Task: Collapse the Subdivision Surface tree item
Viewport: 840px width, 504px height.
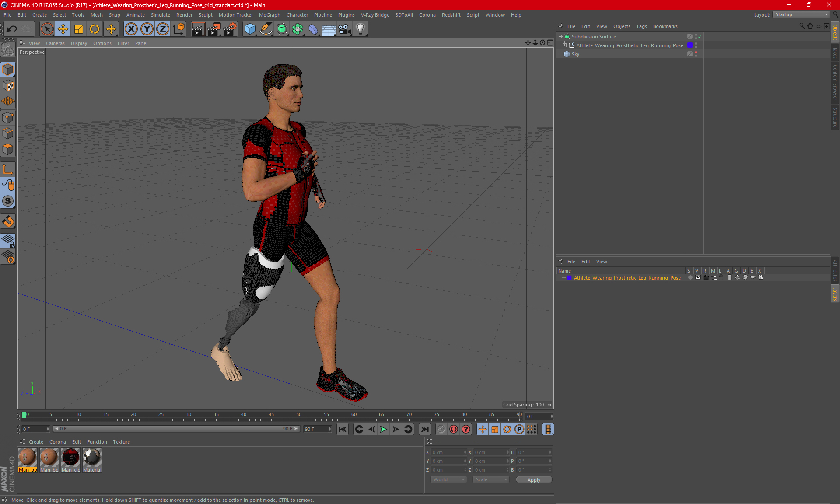Action: pos(560,37)
